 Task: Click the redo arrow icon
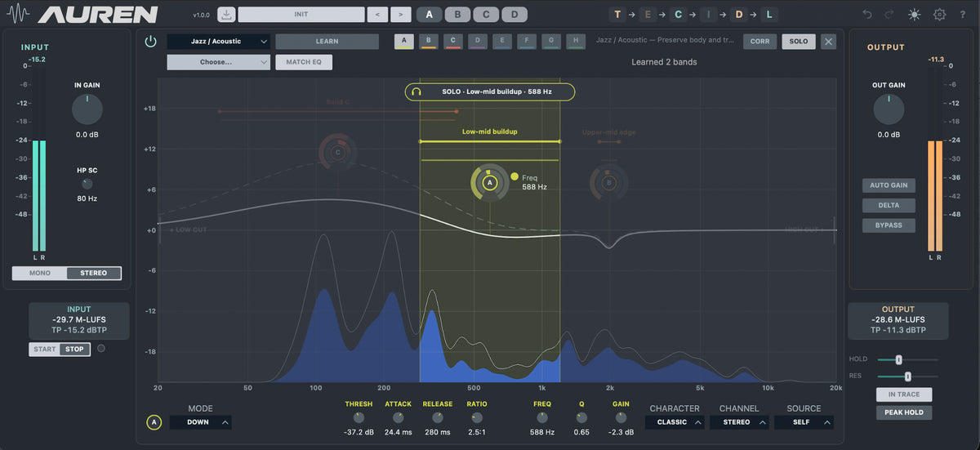[x=889, y=15]
